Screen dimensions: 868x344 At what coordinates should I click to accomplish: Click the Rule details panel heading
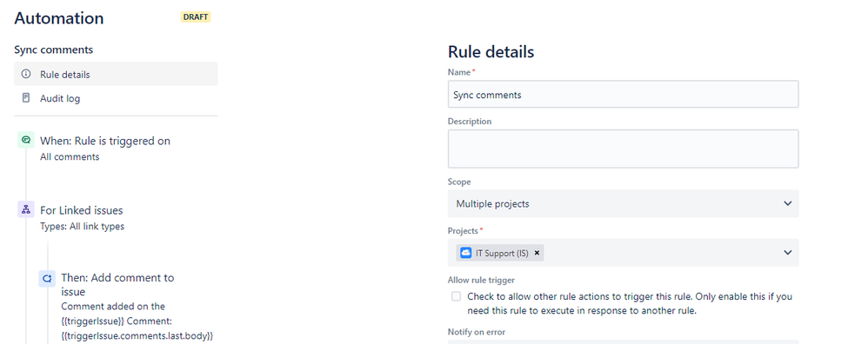tap(491, 52)
